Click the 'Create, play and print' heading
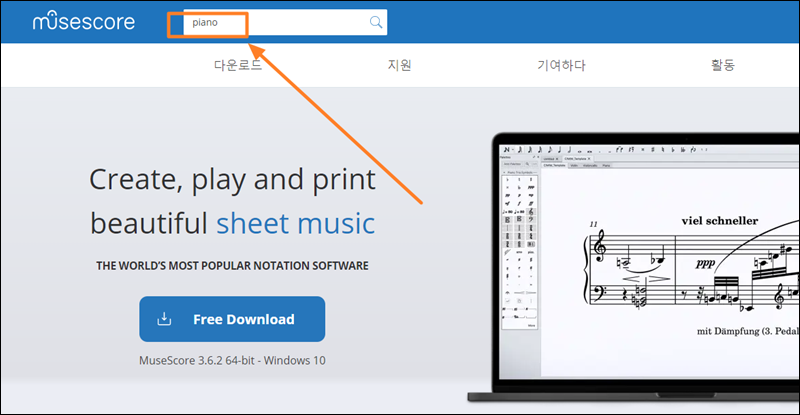The width and height of the screenshot is (800, 415). click(233, 180)
